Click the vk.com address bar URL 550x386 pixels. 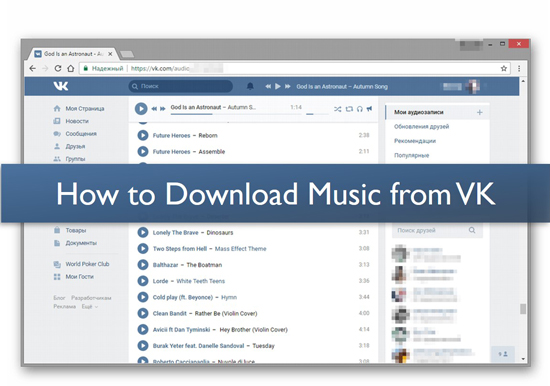click(x=160, y=68)
